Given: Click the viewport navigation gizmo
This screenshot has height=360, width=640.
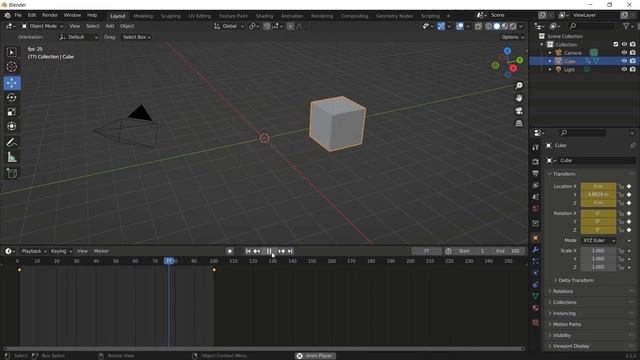Looking at the screenshot, I should click(507, 63).
